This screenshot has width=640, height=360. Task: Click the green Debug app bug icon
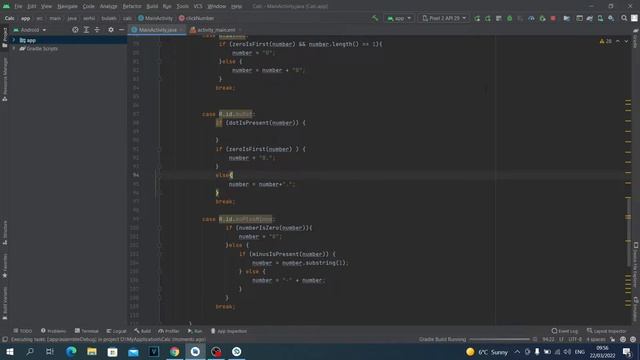point(509,18)
